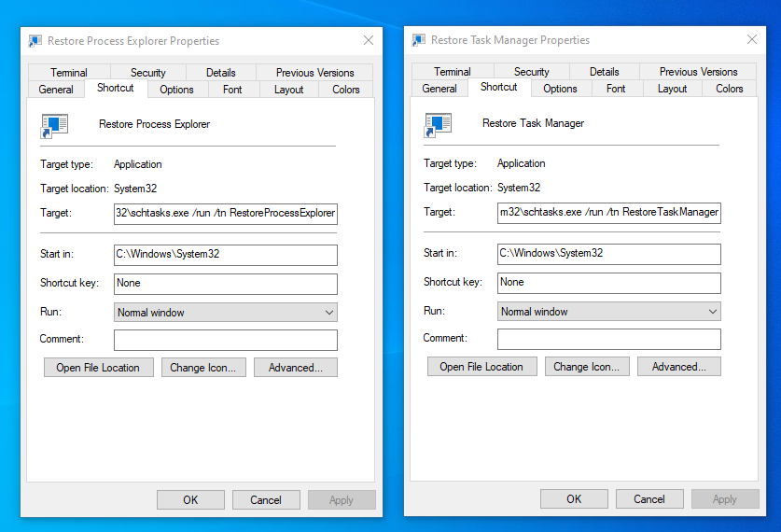
Task: Expand the Run dropdown in Task Manager dialog
Action: 609,312
